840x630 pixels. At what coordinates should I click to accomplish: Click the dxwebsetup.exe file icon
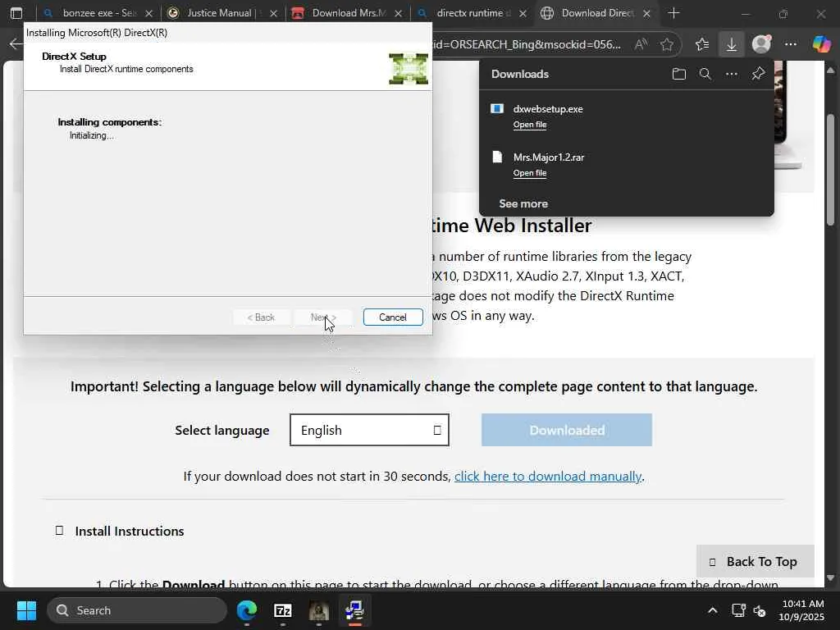496,109
